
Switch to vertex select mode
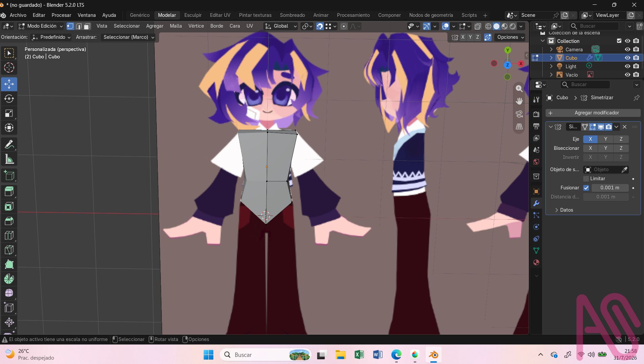70,26
